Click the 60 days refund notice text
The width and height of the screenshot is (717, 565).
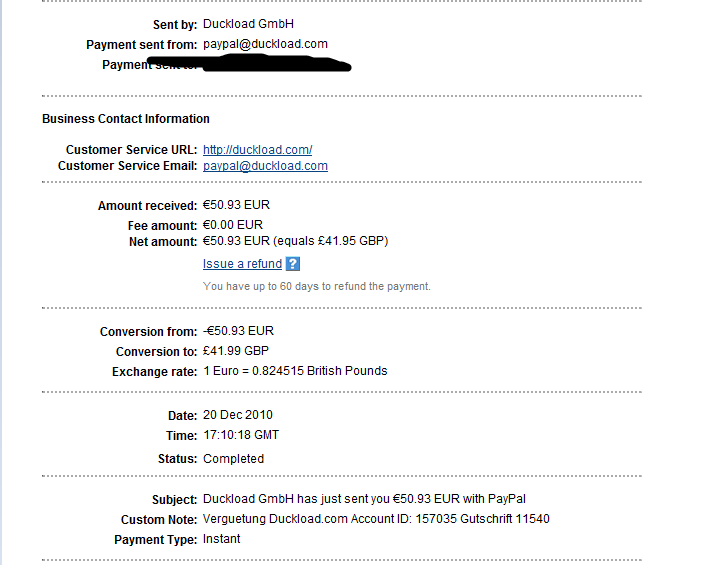coord(316,286)
